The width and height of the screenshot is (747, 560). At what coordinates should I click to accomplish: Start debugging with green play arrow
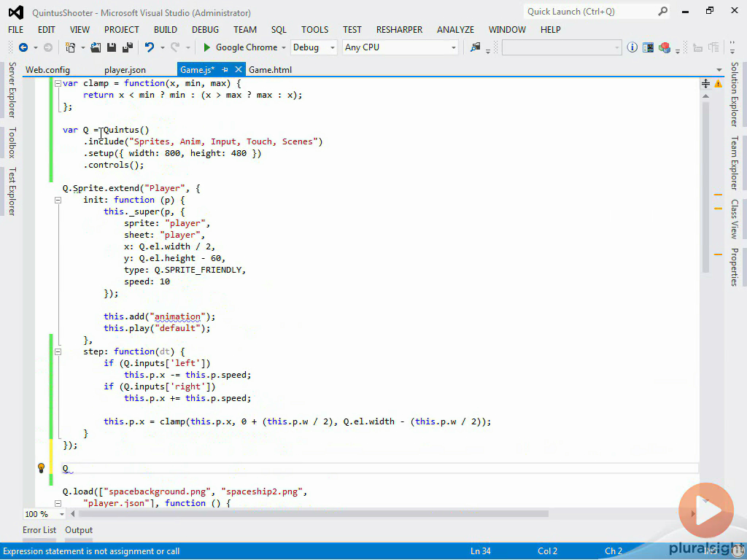pos(207,47)
